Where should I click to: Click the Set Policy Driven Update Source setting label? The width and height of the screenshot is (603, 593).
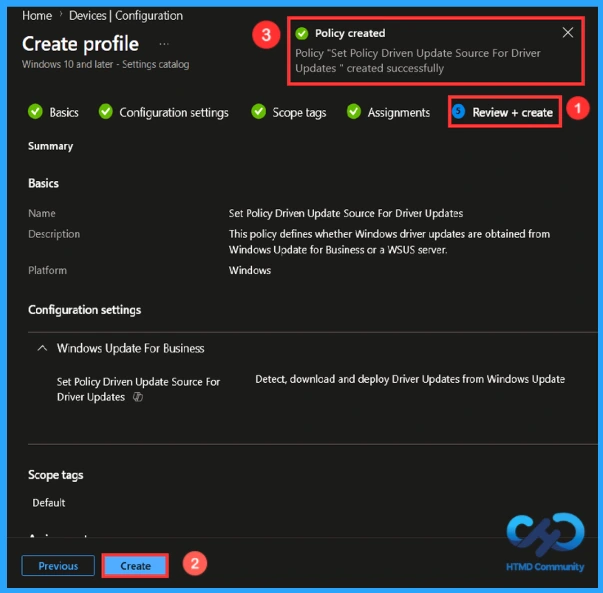coord(138,389)
